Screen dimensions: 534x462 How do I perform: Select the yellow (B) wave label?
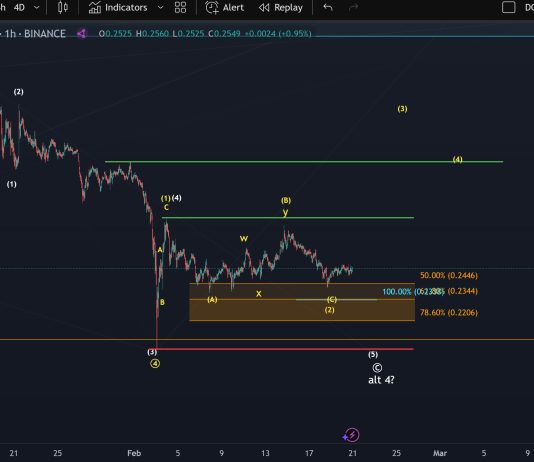pyautogui.click(x=286, y=200)
